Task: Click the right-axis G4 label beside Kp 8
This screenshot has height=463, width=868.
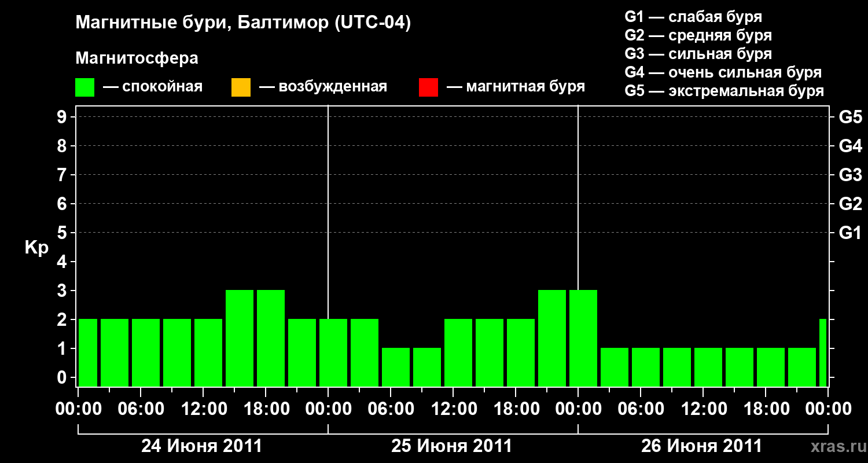Action: [x=851, y=146]
